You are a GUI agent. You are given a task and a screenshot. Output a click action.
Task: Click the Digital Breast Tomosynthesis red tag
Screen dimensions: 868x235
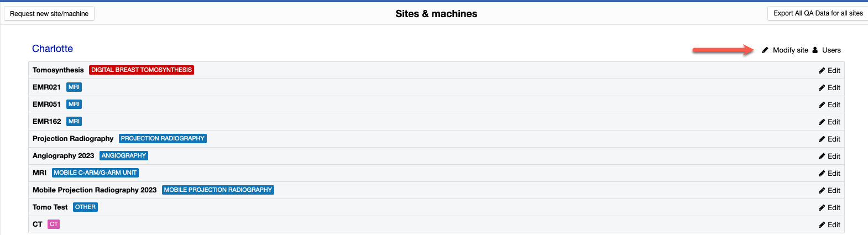(x=142, y=70)
